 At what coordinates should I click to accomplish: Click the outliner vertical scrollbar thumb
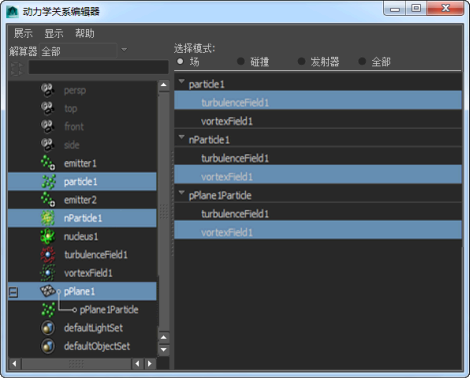tap(163, 211)
